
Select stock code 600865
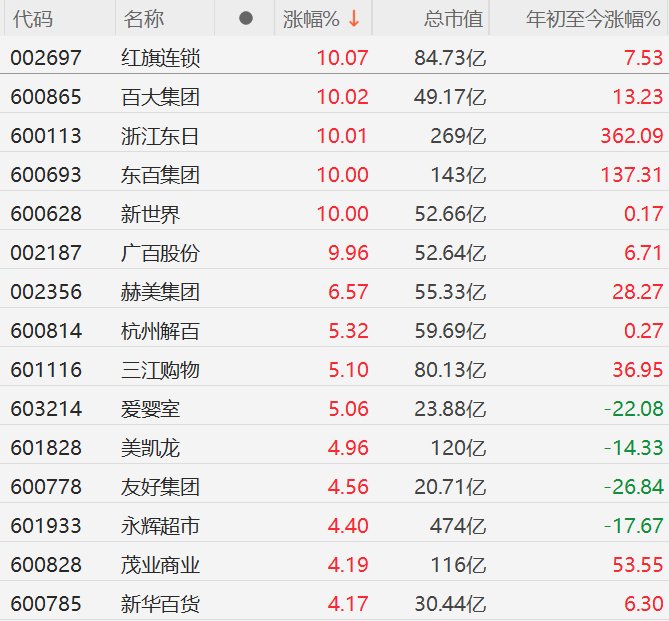46,97
